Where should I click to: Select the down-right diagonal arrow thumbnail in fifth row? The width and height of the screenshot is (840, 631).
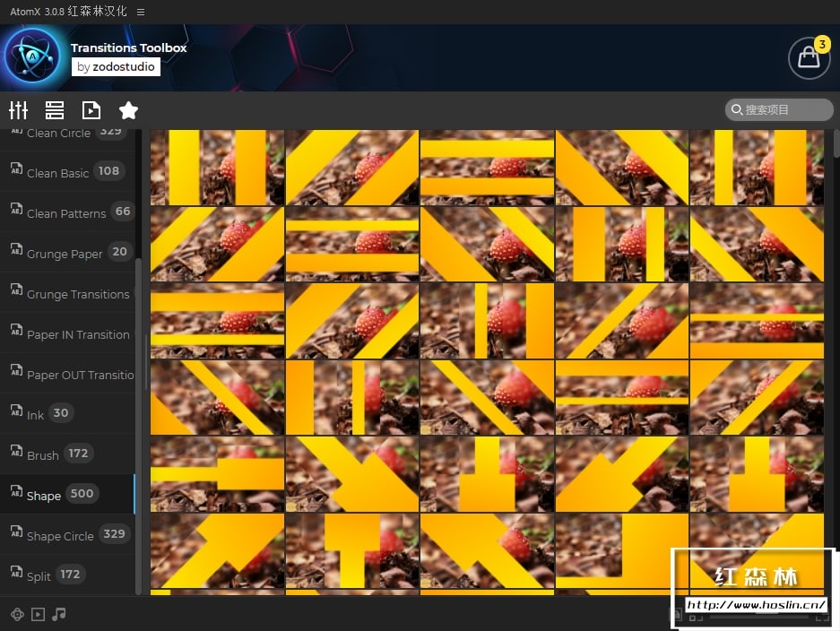[352, 474]
